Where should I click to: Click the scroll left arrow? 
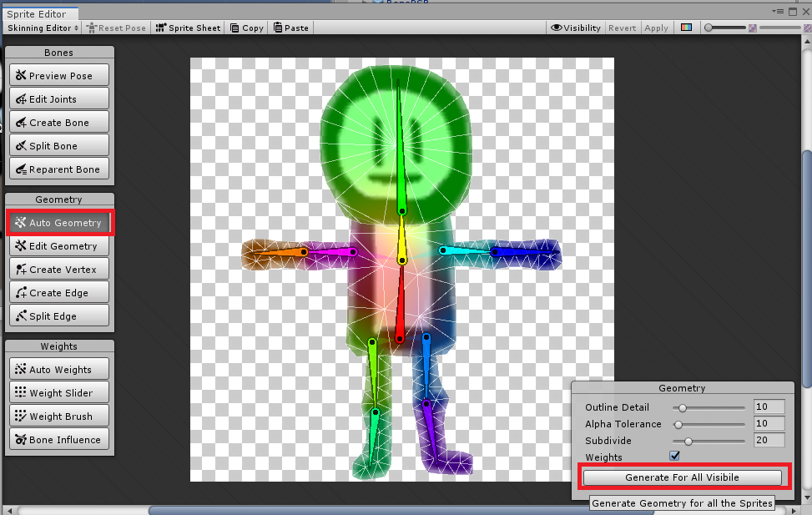(9, 511)
